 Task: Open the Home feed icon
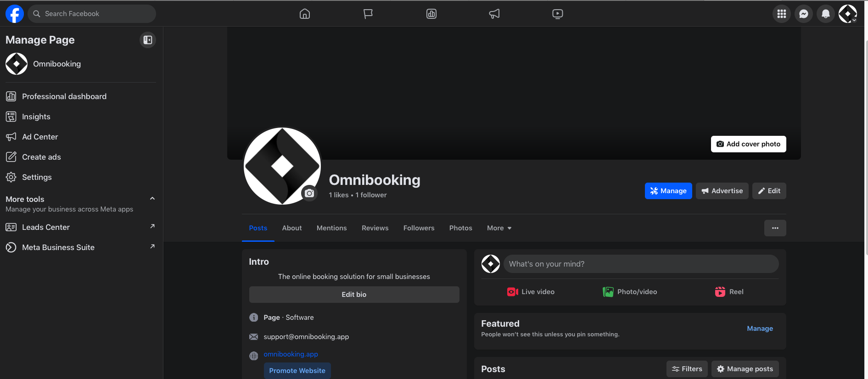(x=305, y=14)
